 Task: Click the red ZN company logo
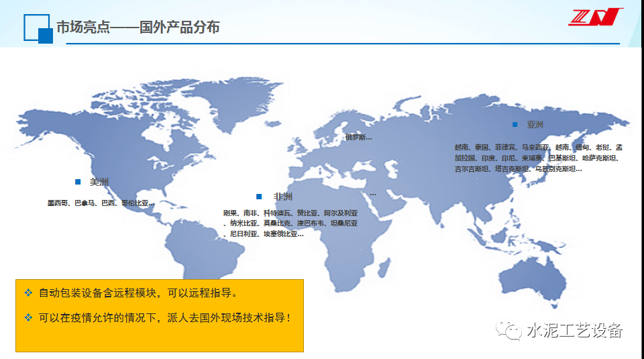(x=595, y=17)
